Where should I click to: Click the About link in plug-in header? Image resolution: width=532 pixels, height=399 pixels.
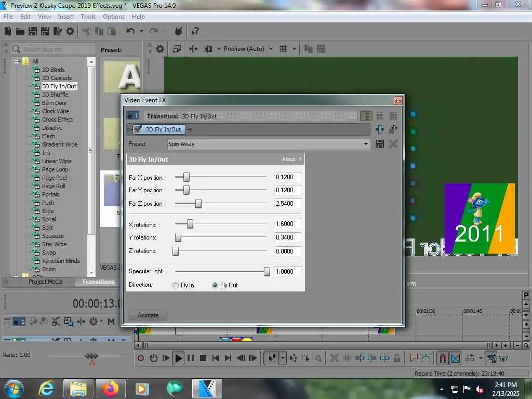pyautogui.click(x=289, y=159)
